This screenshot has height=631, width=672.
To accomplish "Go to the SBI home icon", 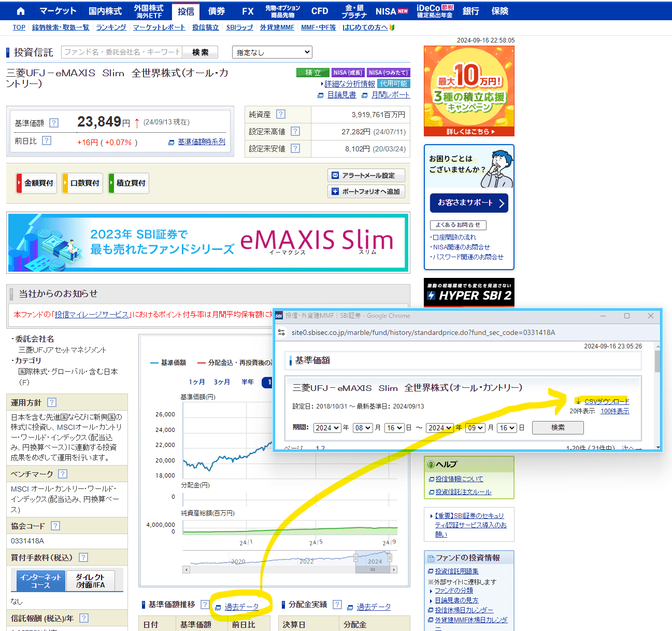I will tap(21, 11).
